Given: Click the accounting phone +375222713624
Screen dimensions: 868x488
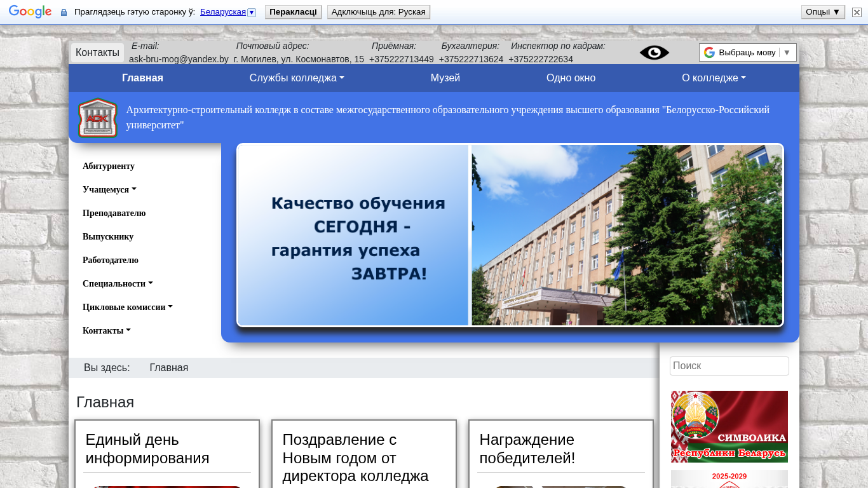Looking at the screenshot, I should [471, 59].
